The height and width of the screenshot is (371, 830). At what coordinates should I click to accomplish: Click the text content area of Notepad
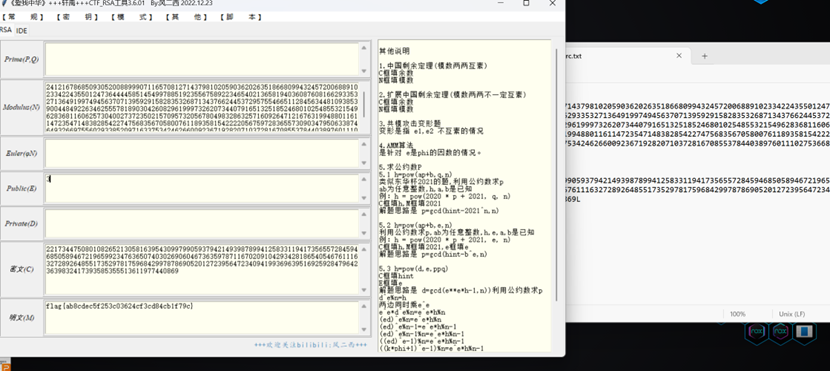(x=698, y=193)
